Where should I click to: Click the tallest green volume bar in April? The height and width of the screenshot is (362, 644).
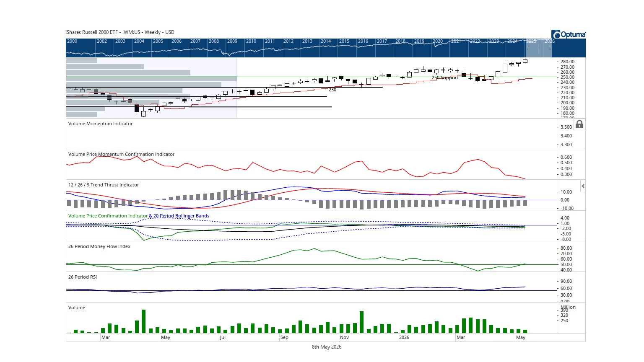point(143,321)
